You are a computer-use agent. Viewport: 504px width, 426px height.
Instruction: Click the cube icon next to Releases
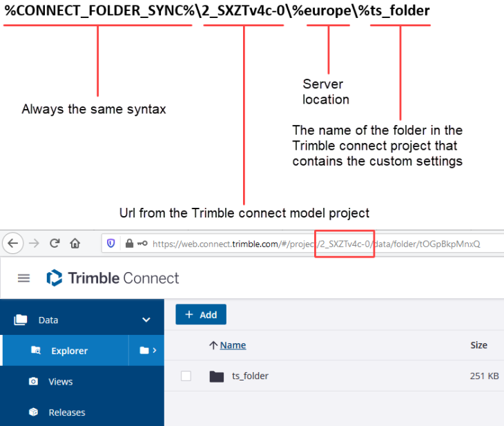tap(33, 412)
